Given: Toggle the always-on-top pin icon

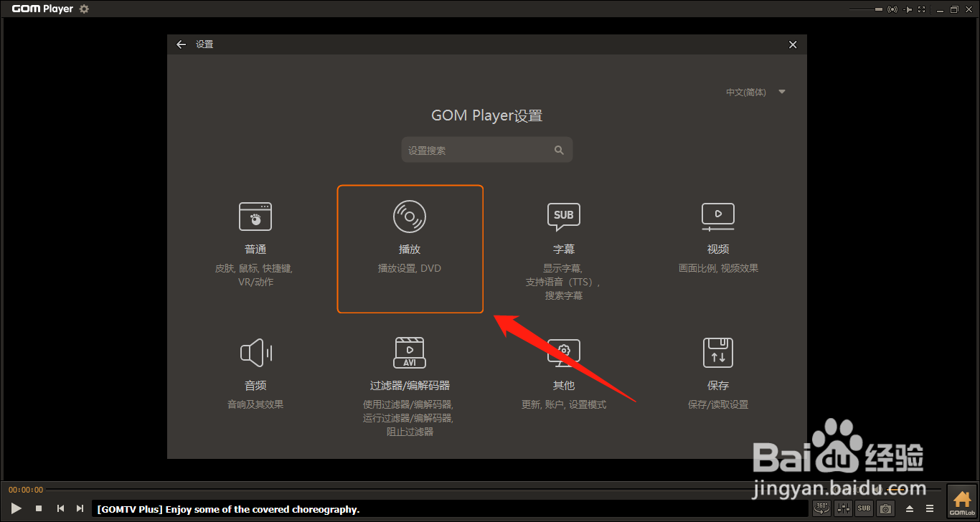Looking at the screenshot, I should click(908, 9).
